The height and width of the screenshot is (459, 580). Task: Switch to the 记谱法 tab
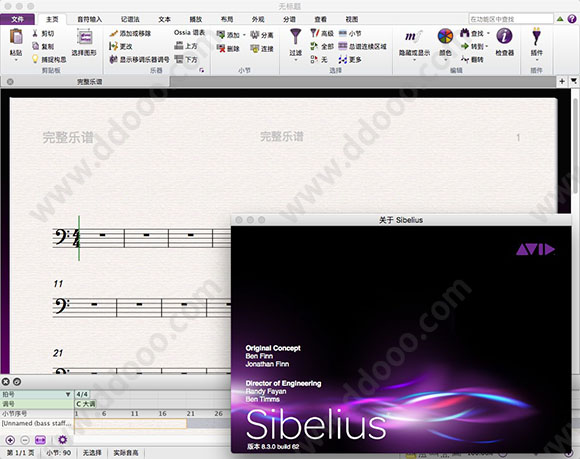coord(130,19)
